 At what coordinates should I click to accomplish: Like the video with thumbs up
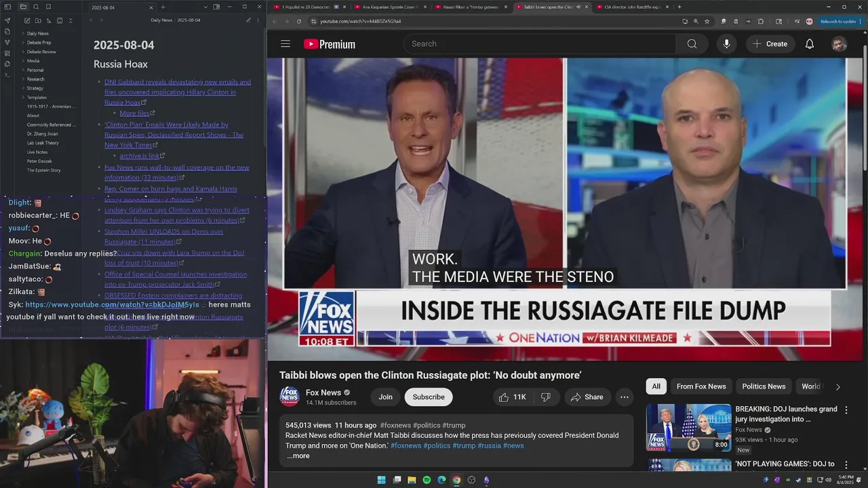tap(512, 397)
